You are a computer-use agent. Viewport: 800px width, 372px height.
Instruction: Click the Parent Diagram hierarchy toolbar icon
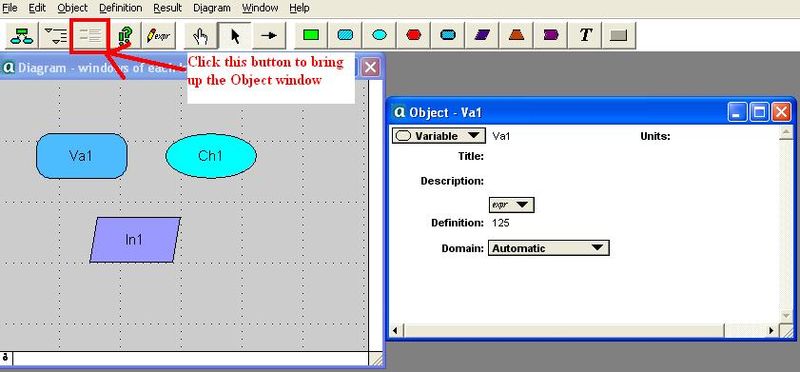[x=22, y=35]
